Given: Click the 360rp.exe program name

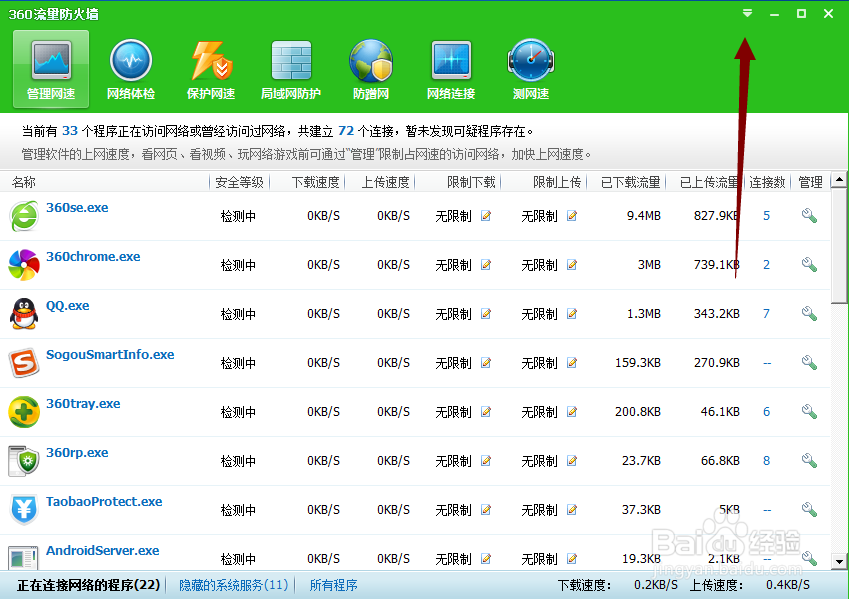Looking at the screenshot, I should 77,453.
